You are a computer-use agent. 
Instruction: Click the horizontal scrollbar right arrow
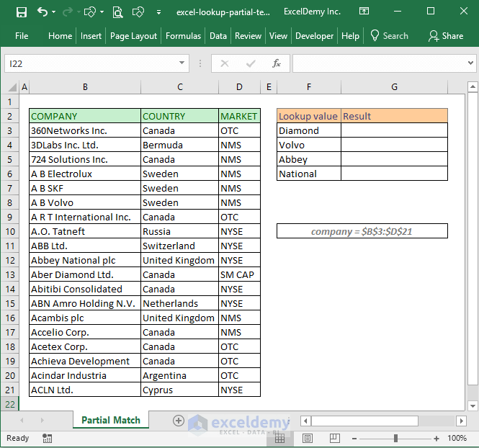coord(461,421)
